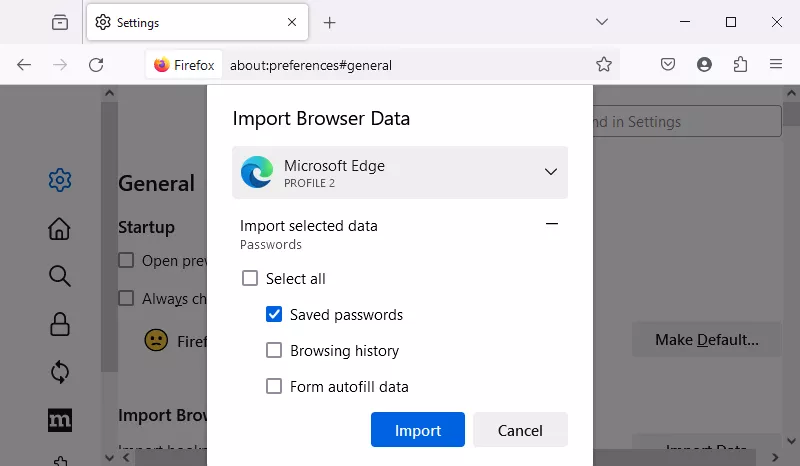Screen dimensions: 800x466
Task: Go back to previous page
Action: point(24,65)
